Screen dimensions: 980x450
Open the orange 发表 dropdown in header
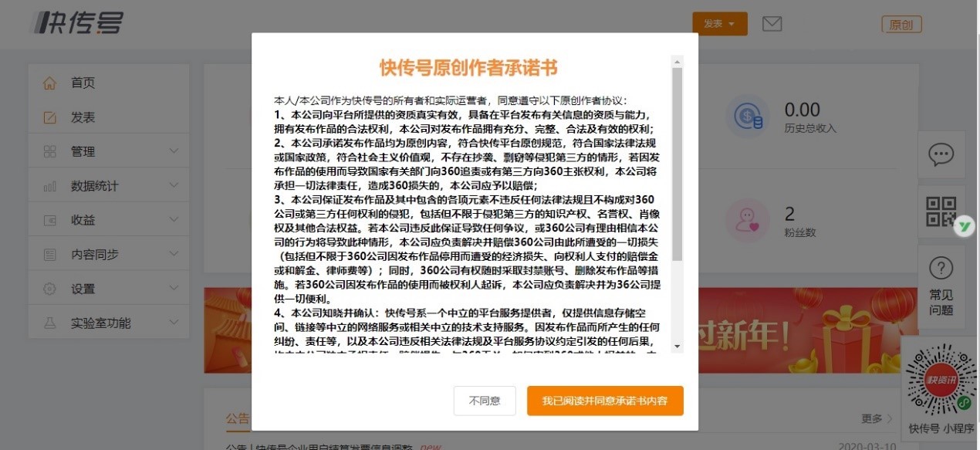click(x=720, y=24)
